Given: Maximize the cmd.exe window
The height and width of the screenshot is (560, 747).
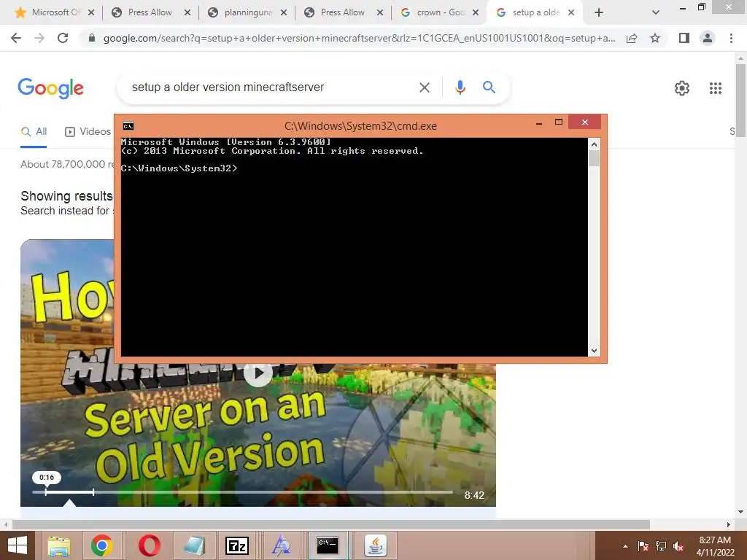Looking at the screenshot, I should tap(559, 122).
